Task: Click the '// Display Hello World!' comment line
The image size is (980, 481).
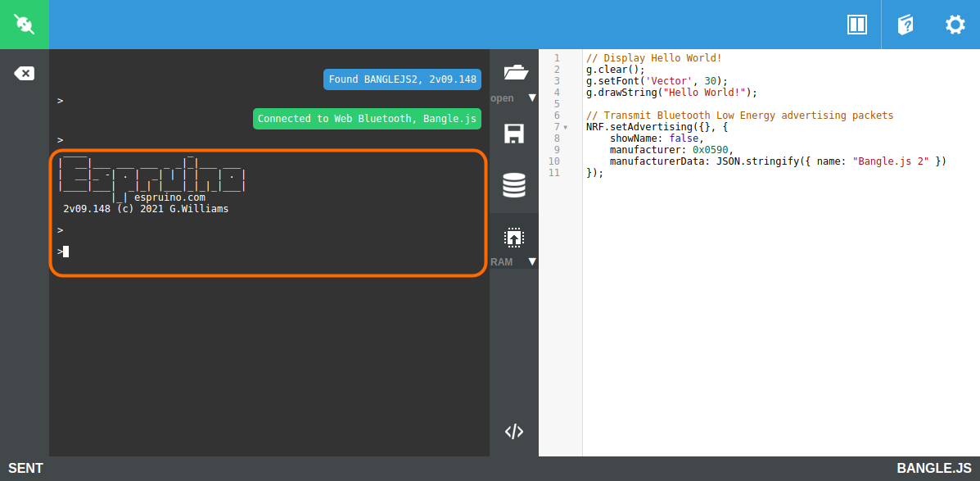Action: [654, 58]
